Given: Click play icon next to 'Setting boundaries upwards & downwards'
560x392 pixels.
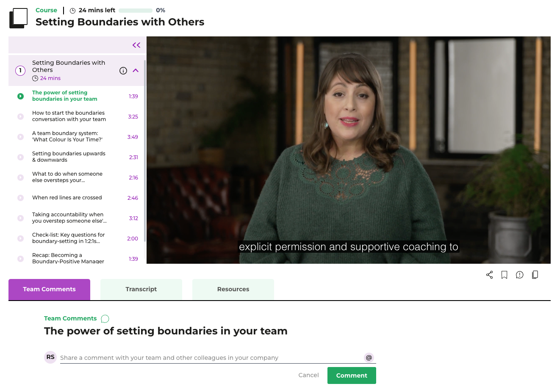Looking at the screenshot, I should point(20,157).
